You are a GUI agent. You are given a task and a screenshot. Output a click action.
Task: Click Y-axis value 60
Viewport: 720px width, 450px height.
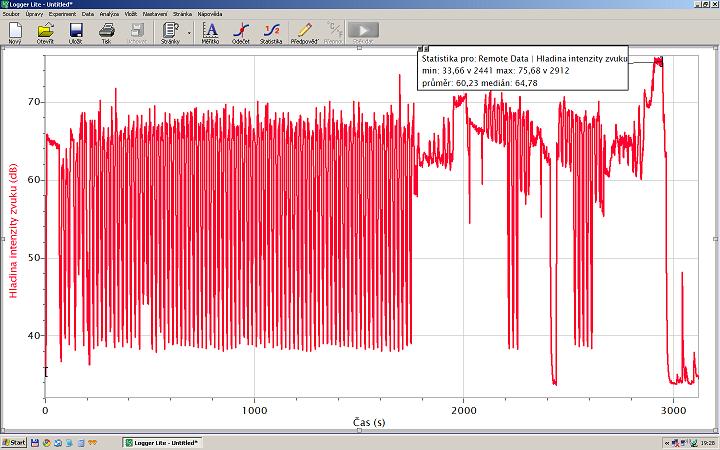[x=34, y=180]
